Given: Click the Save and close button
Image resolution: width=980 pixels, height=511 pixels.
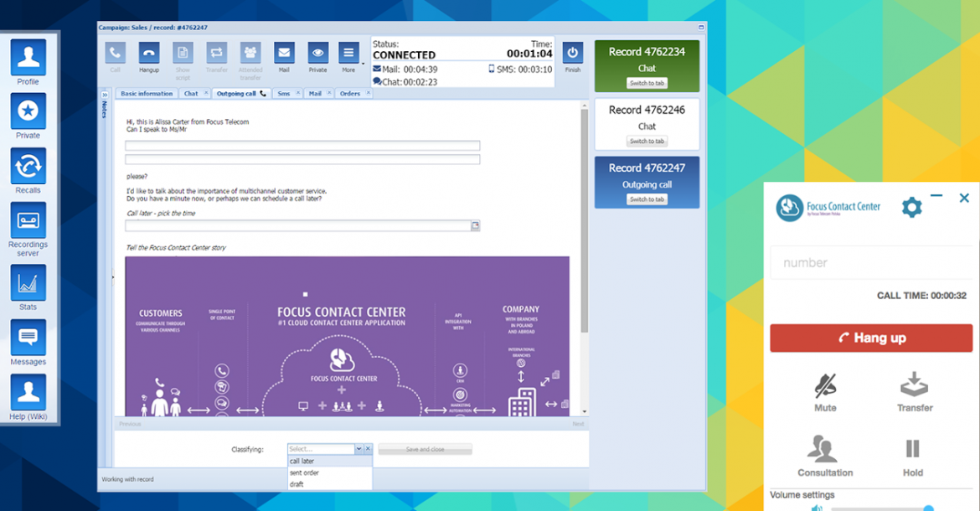Looking at the screenshot, I should pyautogui.click(x=425, y=449).
